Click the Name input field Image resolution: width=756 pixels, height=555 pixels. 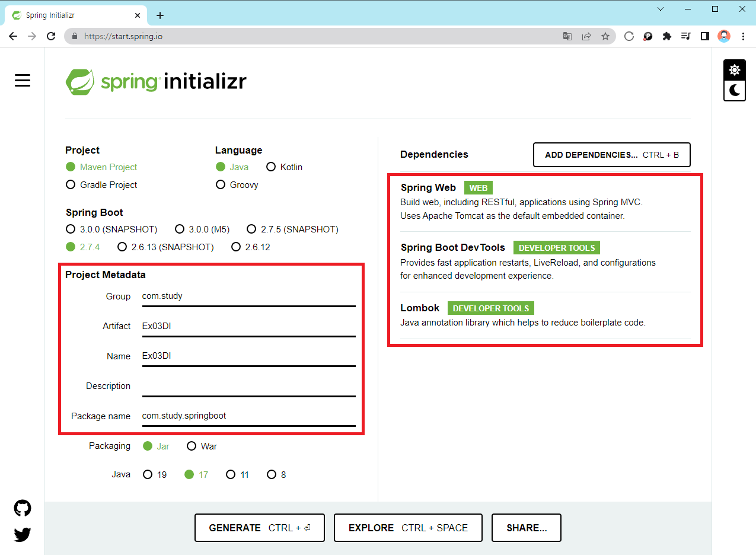click(248, 356)
